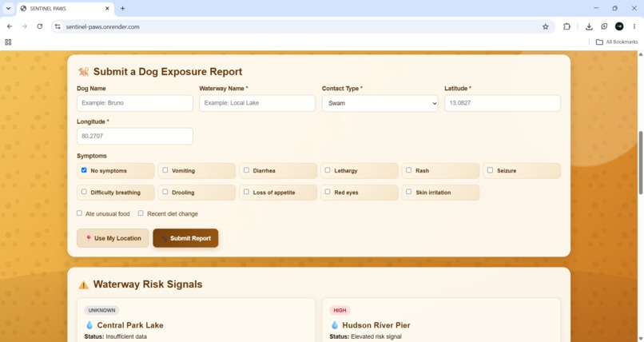Click the Submit a Dog Exposure Report heading

[168, 71]
